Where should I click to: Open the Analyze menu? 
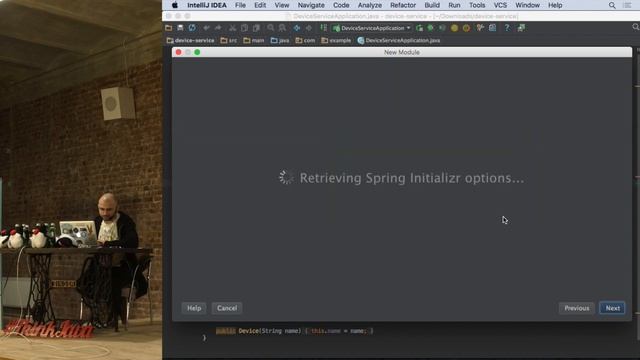click(x=370, y=5)
